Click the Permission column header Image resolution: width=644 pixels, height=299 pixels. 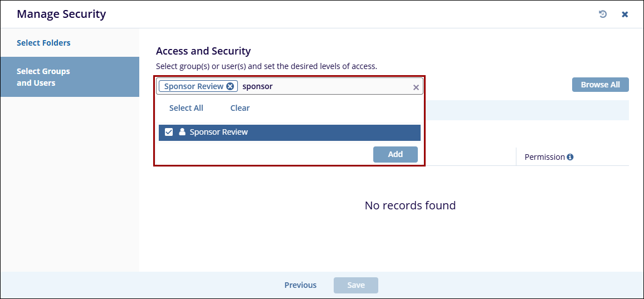(545, 157)
